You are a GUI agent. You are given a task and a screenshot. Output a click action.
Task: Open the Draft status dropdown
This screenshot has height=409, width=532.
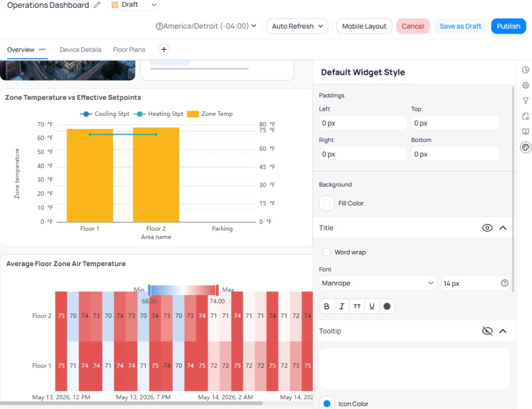tap(134, 5)
